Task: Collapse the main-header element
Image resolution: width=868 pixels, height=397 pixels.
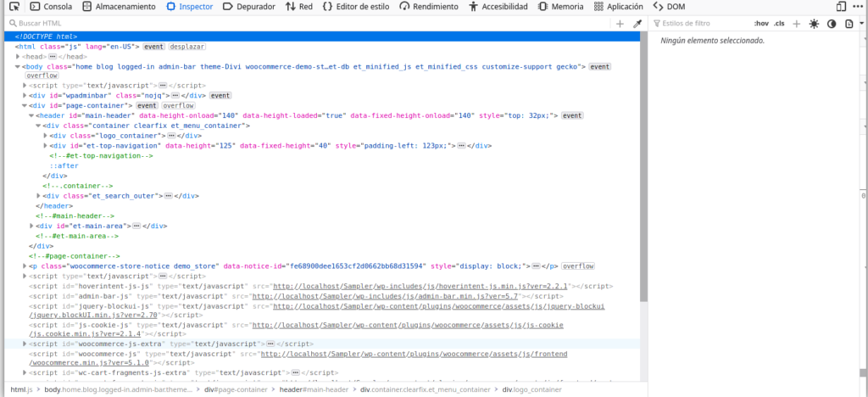Action: [31, 115]
